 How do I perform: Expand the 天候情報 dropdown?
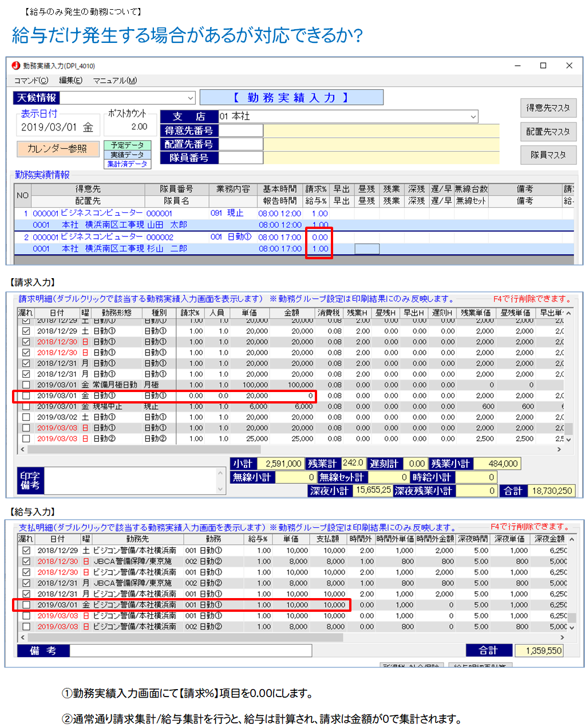190,98
